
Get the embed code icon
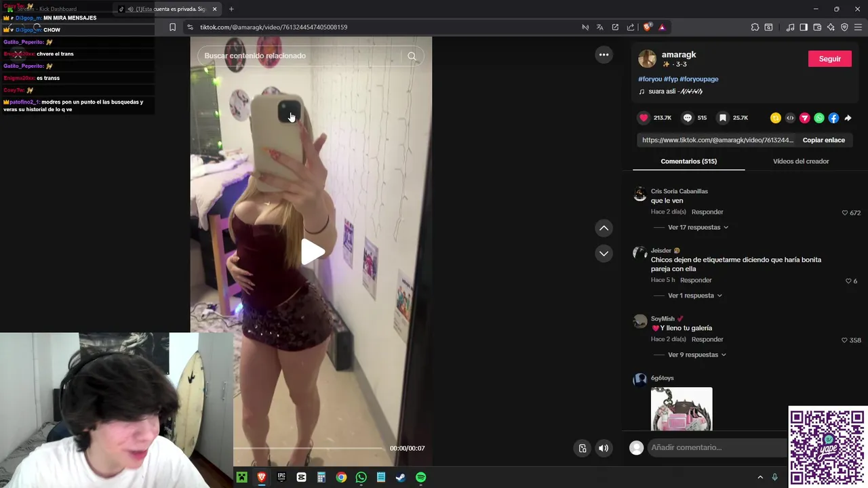[790, 118]
